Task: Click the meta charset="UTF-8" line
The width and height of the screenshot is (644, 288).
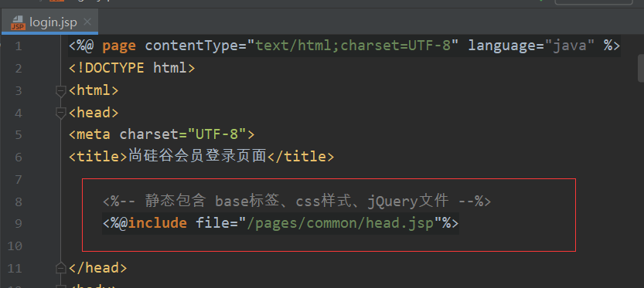Action: [162, 134]
